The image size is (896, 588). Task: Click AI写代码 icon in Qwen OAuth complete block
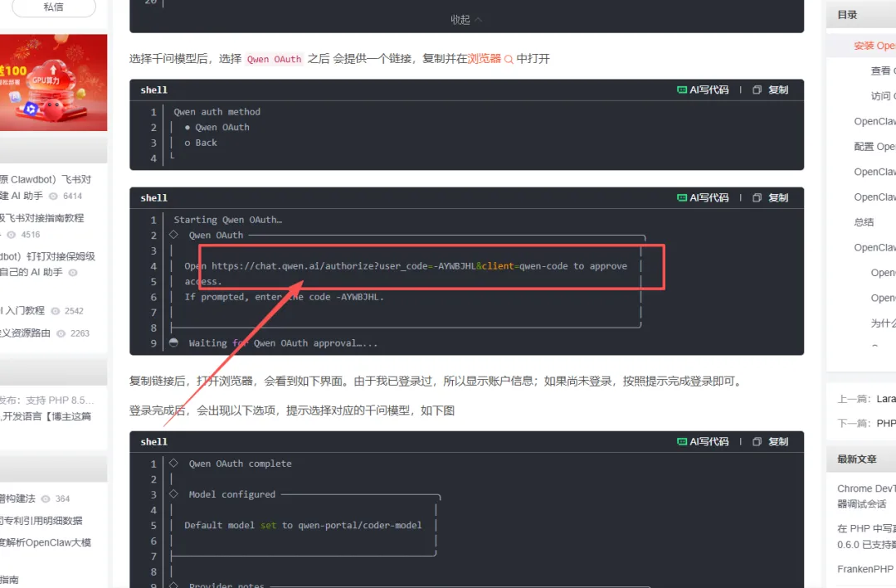682,442
